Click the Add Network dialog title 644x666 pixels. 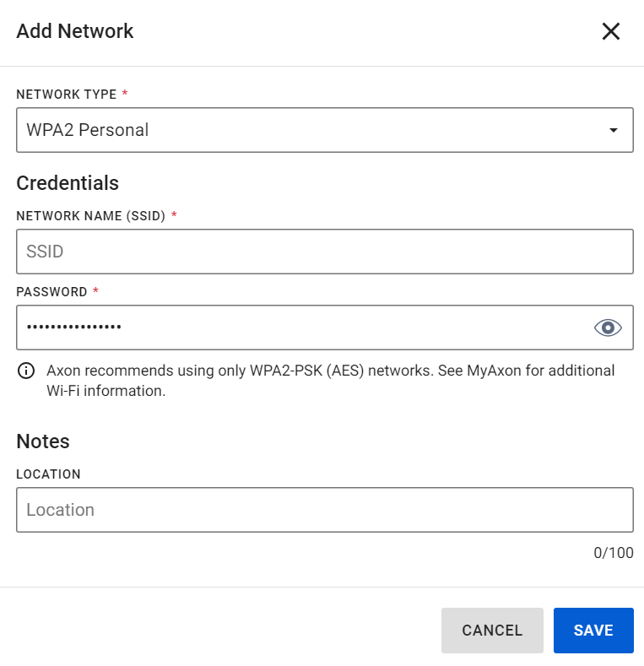[x=75, y=32]
